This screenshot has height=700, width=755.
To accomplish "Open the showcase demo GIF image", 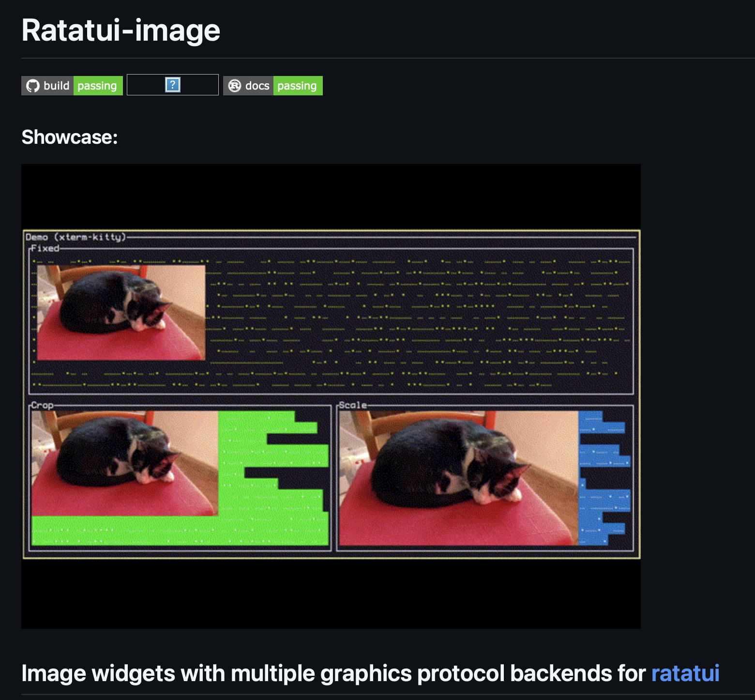I will pyautogui.click(x=331, y=396).
